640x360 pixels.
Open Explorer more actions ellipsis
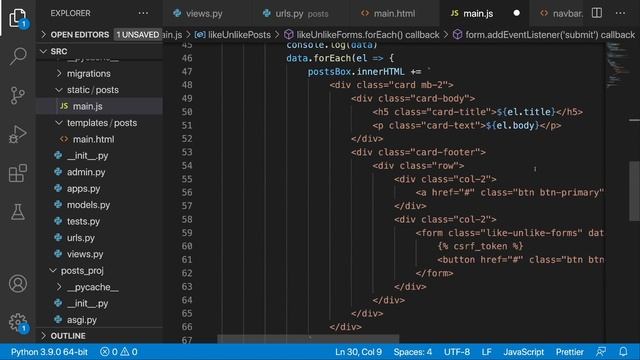point(143,13)
